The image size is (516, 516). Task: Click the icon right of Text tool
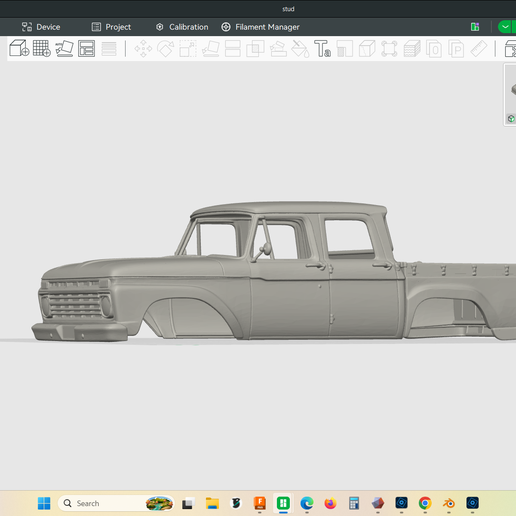click(x=345, y=49)
